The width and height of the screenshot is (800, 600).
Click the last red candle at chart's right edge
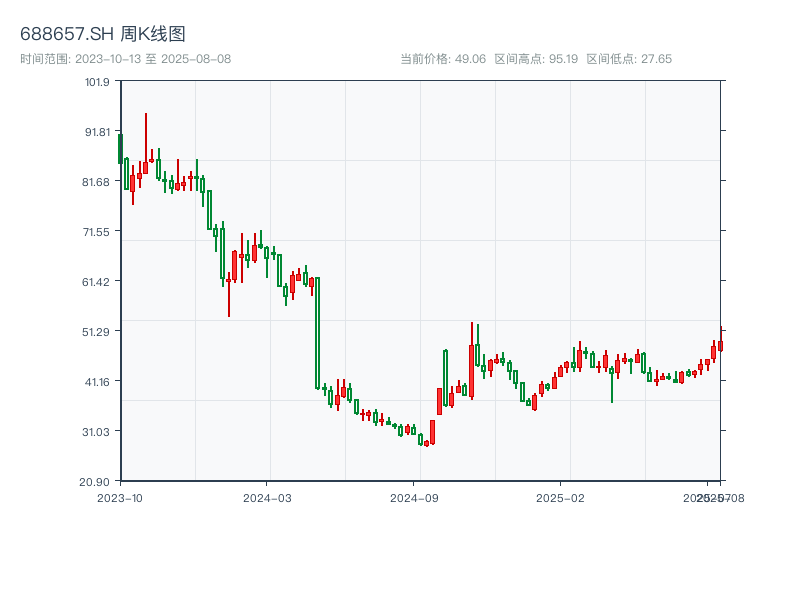[x=720, y=346]
